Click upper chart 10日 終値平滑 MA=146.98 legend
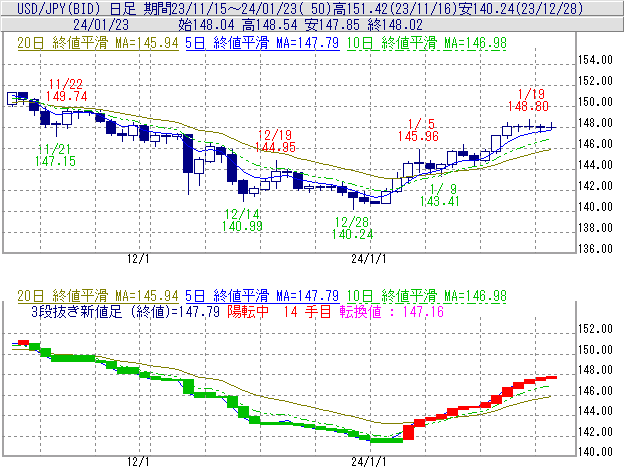This screenshot has width=624, height=475. click(x=427, y=43)
